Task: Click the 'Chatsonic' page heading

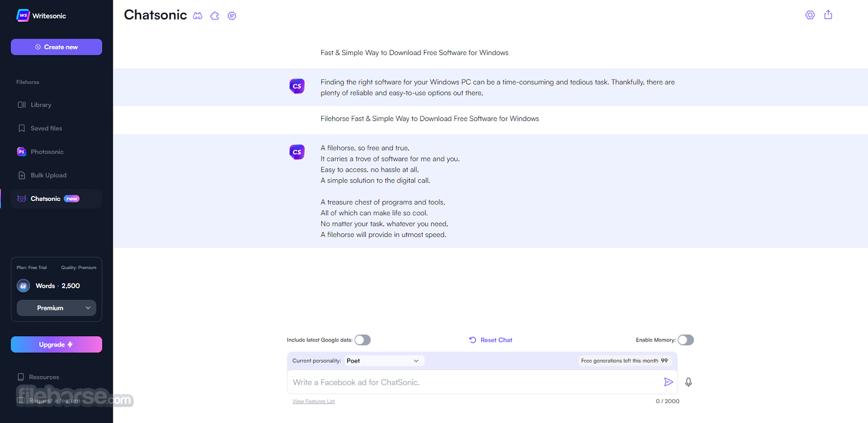Action: coord(156,15)
